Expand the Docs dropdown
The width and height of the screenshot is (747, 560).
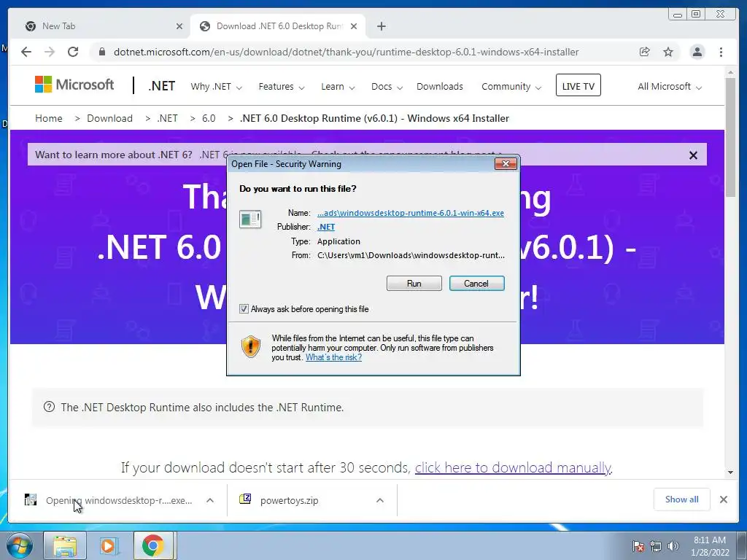387,87
